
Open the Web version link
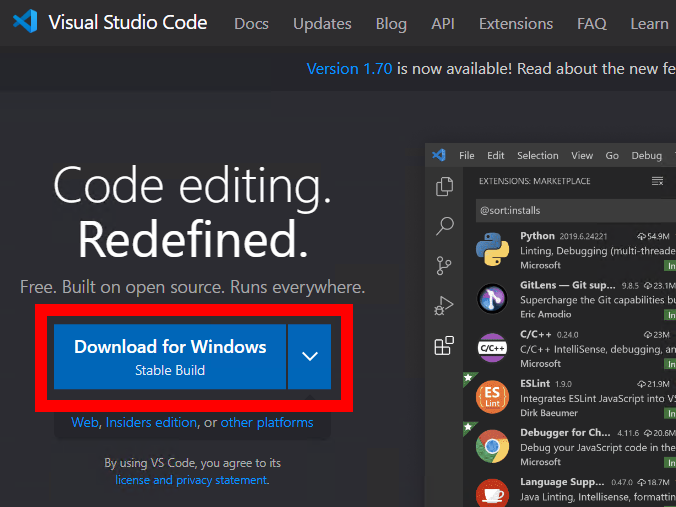coord(85,422)
